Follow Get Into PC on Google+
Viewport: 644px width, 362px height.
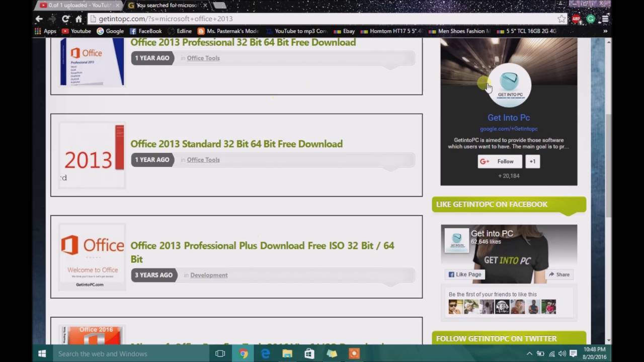coord(500,161)
